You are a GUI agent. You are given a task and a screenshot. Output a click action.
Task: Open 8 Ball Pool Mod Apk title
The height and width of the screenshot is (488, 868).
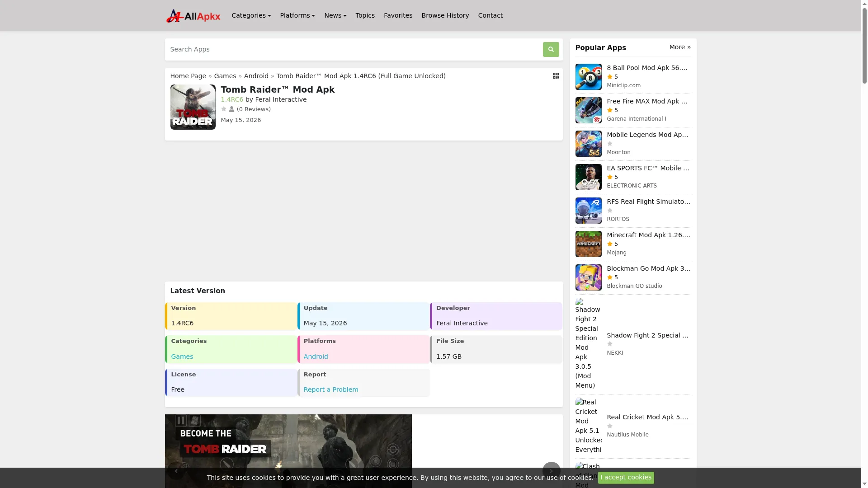647,68
